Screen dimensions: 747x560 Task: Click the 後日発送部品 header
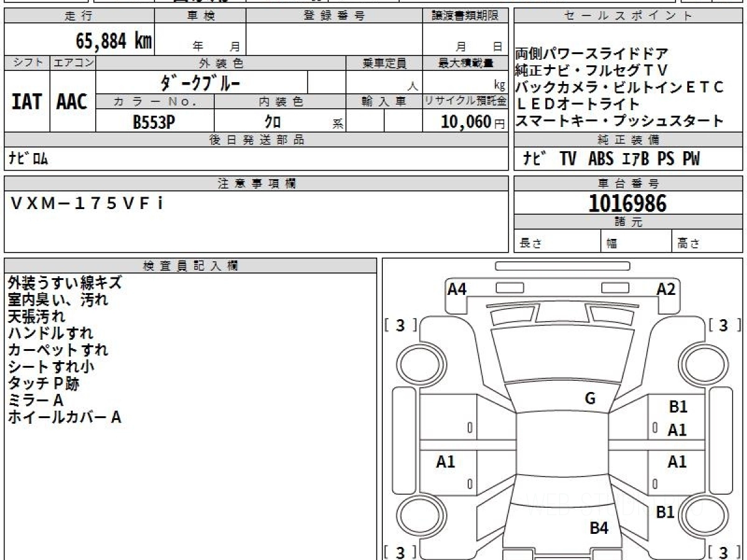256,140
